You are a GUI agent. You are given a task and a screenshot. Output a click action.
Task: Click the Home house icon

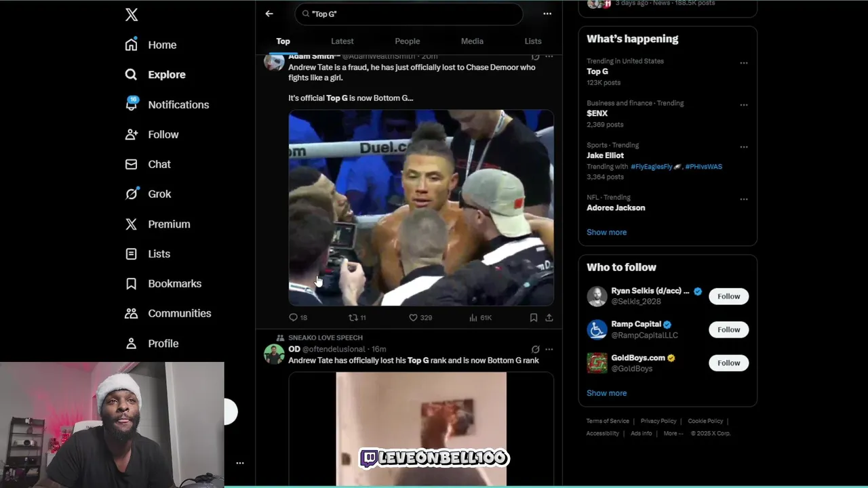click(x=132, y=45)
